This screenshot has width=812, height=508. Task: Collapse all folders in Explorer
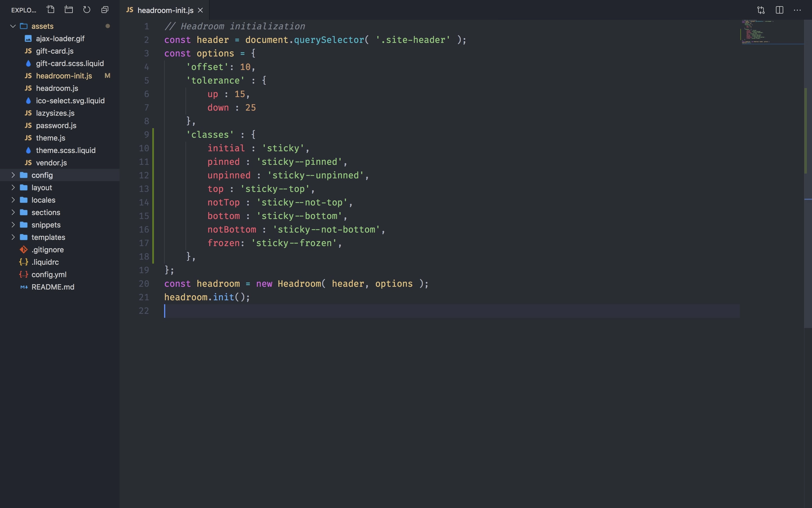[105, 10]
